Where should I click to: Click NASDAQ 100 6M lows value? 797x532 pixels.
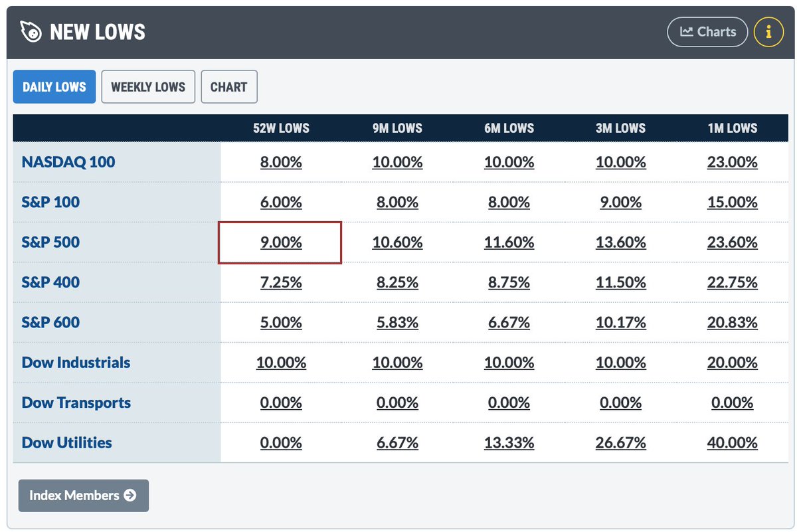point(509,162)
